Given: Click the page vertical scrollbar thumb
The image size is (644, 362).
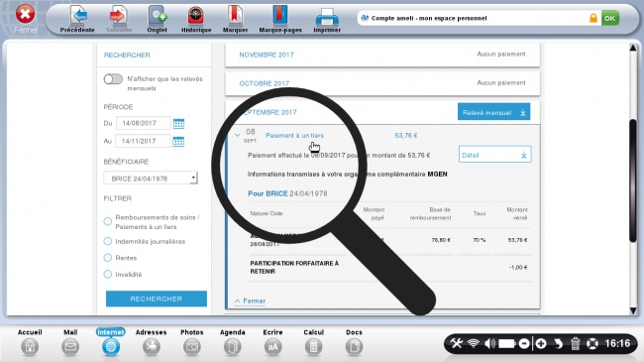Looking at the screenshot, I should (633, 181).
